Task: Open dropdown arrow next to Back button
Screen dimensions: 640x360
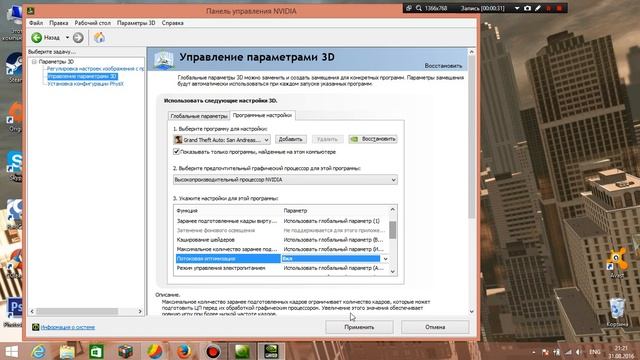Action: (67, 38)
